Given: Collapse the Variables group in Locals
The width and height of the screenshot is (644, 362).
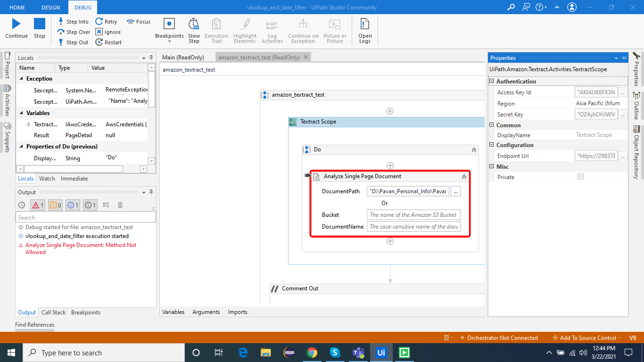Looking at the screenshot, I should [21, 113].
